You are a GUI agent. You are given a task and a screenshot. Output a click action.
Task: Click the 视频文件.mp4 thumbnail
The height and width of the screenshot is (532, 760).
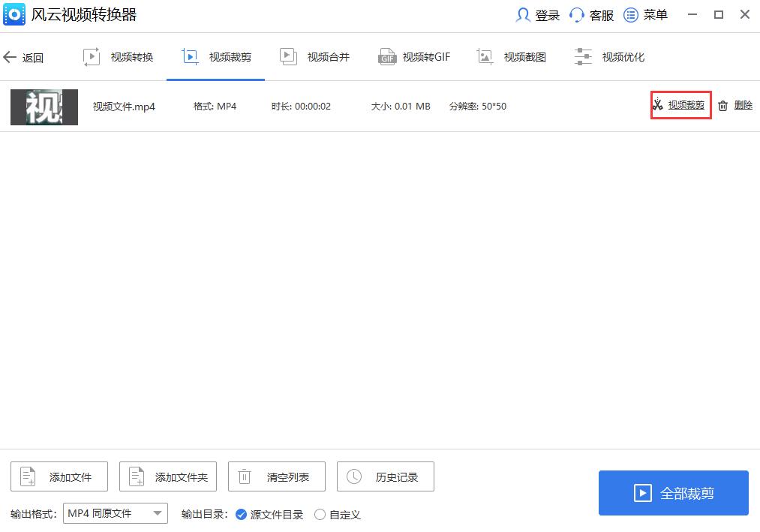(44, 107)
